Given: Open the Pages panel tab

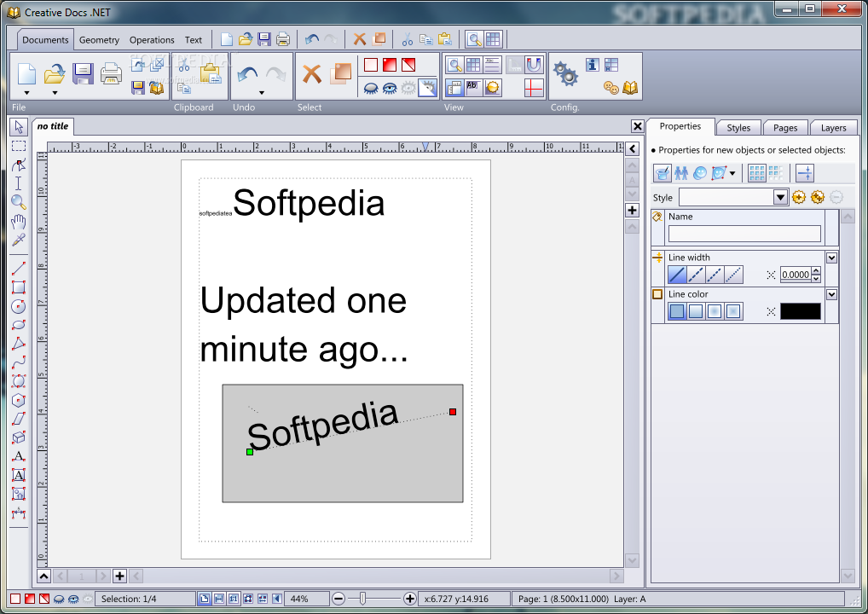Looking at the screenshot, I should (x=785, y=128).
